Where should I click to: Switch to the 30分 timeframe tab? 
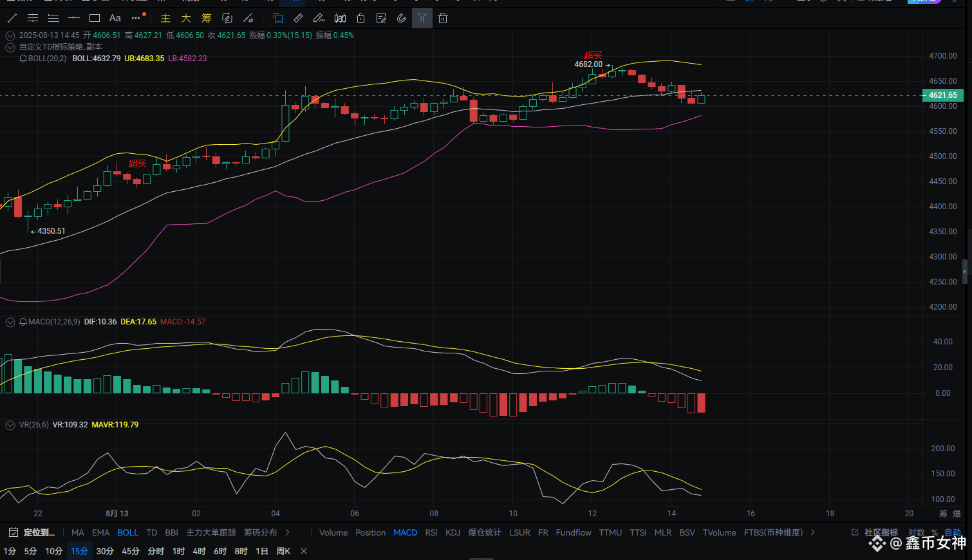[x=105, y=551]
